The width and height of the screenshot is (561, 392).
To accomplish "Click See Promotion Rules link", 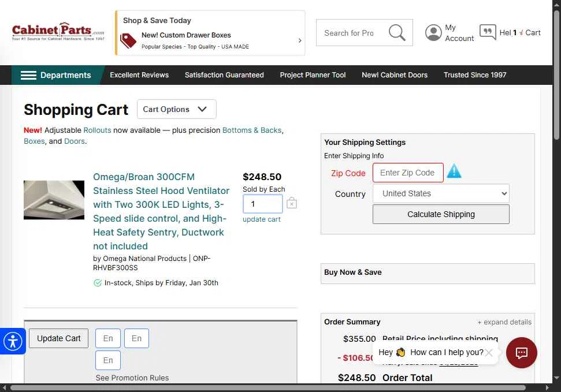I will point(132,378).
